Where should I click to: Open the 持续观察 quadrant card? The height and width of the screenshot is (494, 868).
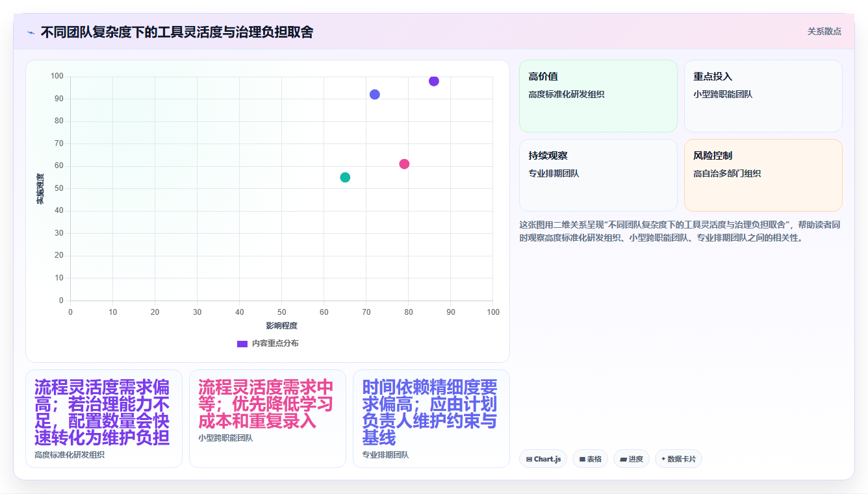tap(598, 175)
